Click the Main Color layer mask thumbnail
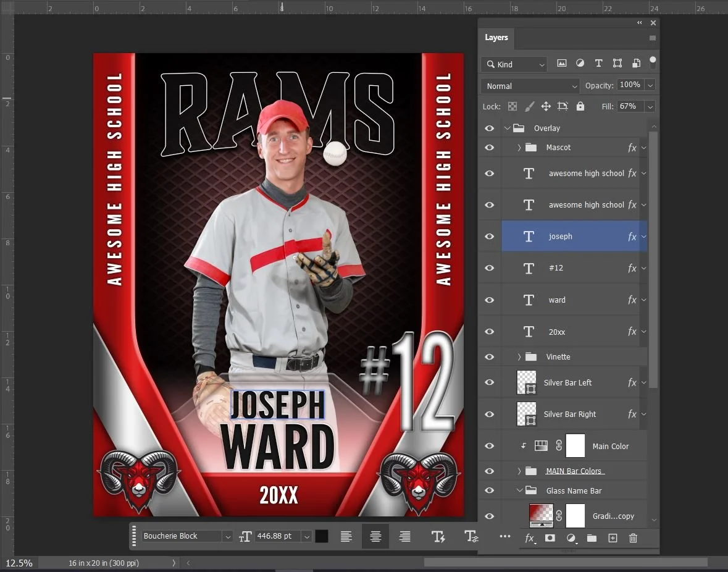 pyautogui.click(x=575, y=446)
